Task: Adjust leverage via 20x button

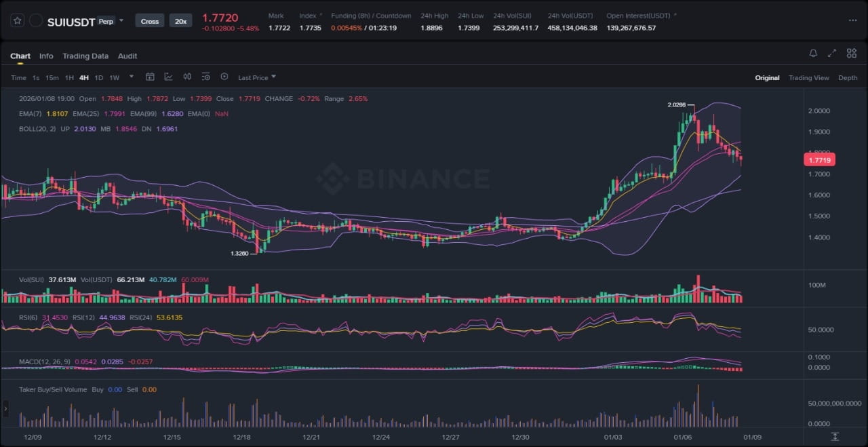Action: tap(180, 21)
